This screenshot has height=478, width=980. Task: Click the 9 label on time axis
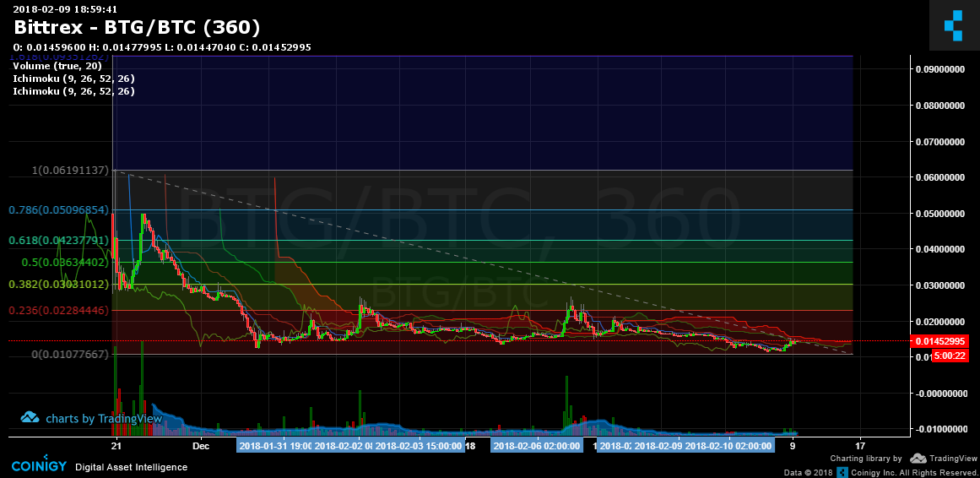(793, 446)
